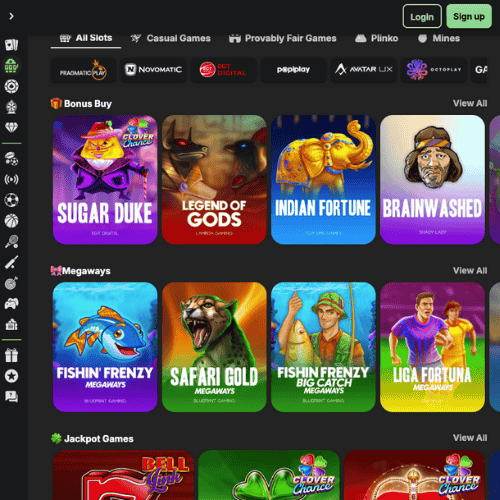The height and width of the screenshot is (500, 500).
Task: Open the gift box icon in sidebar
Action: pyautogui.click(x=11, y=355)
